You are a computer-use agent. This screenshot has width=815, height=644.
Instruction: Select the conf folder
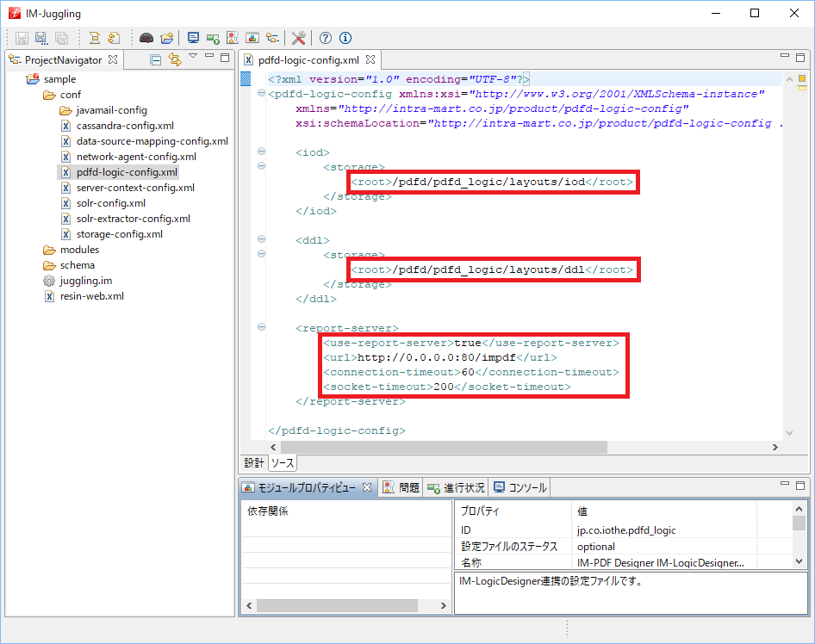point(70,95)
